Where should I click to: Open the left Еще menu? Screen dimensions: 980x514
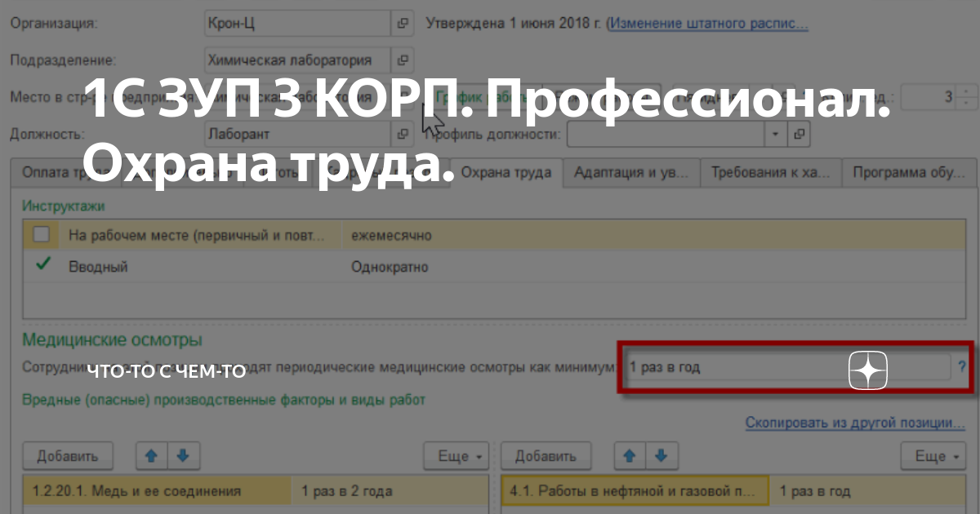tap(456, 456)
